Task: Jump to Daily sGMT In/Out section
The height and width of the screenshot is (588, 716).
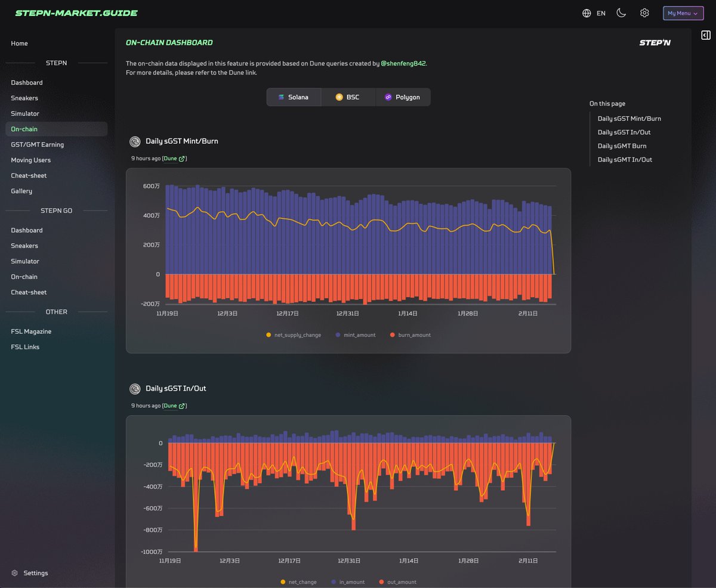Action: (x=625, y=160)
